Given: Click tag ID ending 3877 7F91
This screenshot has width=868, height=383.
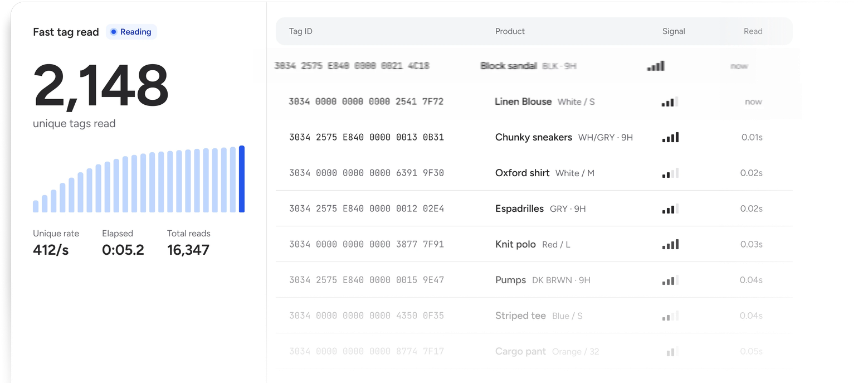Looking at the screenshot, I should pyautogui.click(x=367, y=244).
